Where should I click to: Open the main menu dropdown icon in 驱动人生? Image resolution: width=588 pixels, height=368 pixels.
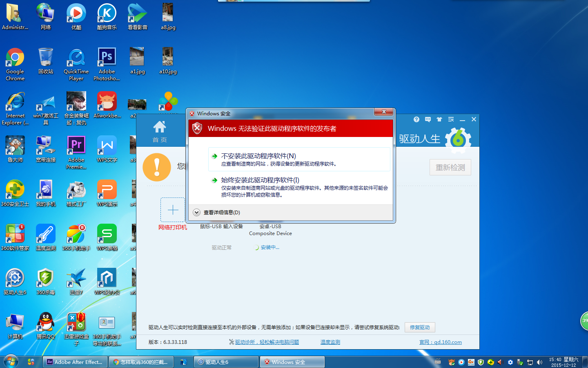point(451,119)
